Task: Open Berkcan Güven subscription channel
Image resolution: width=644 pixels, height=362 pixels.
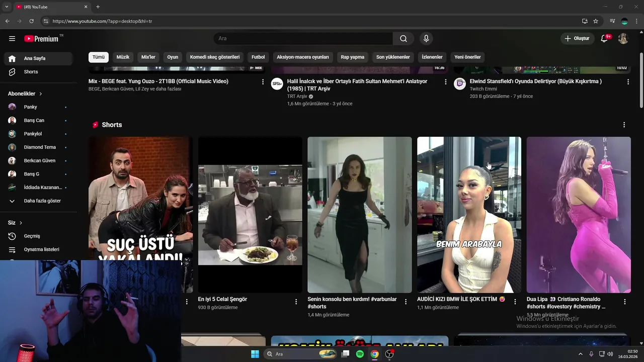Action: [x=38, y=161]
